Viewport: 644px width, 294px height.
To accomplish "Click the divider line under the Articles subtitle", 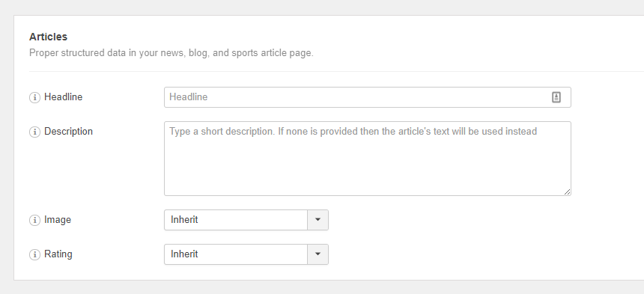I will (x=336, y=71).
